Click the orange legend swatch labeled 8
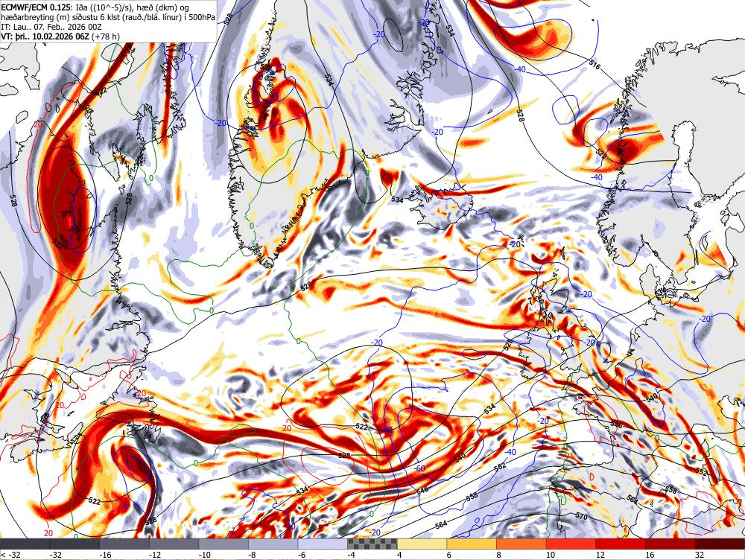Viewport: 745px width, 560px height. pos(521,544)
